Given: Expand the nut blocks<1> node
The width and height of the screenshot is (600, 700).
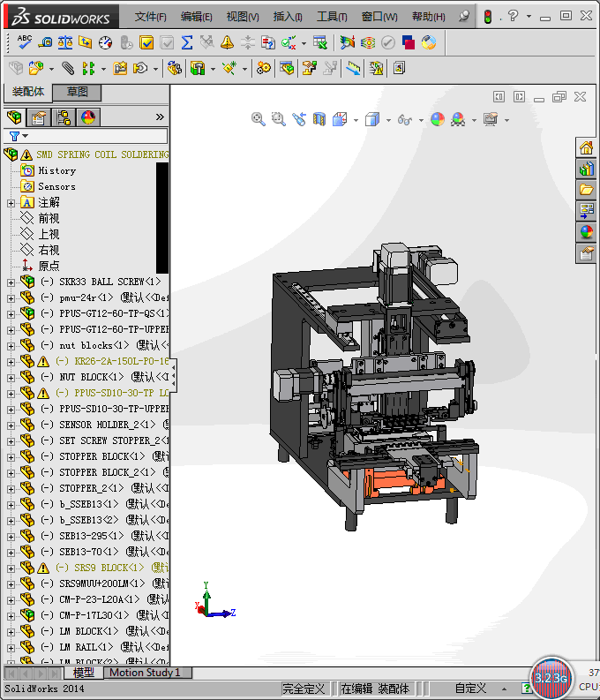Looking at the screenshot, I should (x=11, y=346).
